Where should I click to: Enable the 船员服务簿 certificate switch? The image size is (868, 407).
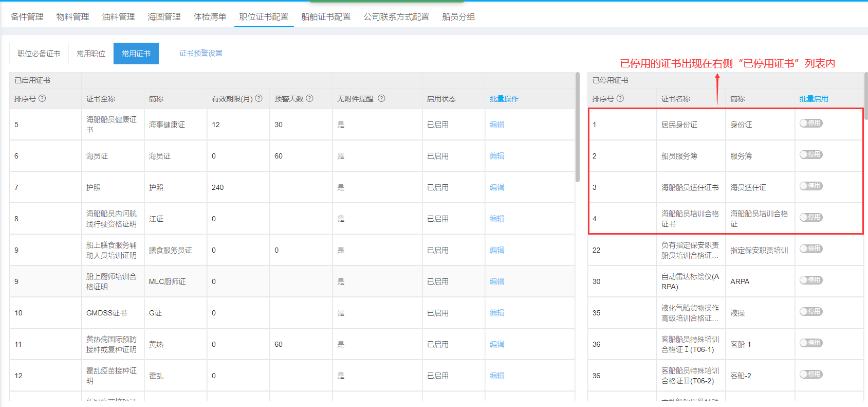click(x=811, y=154)
